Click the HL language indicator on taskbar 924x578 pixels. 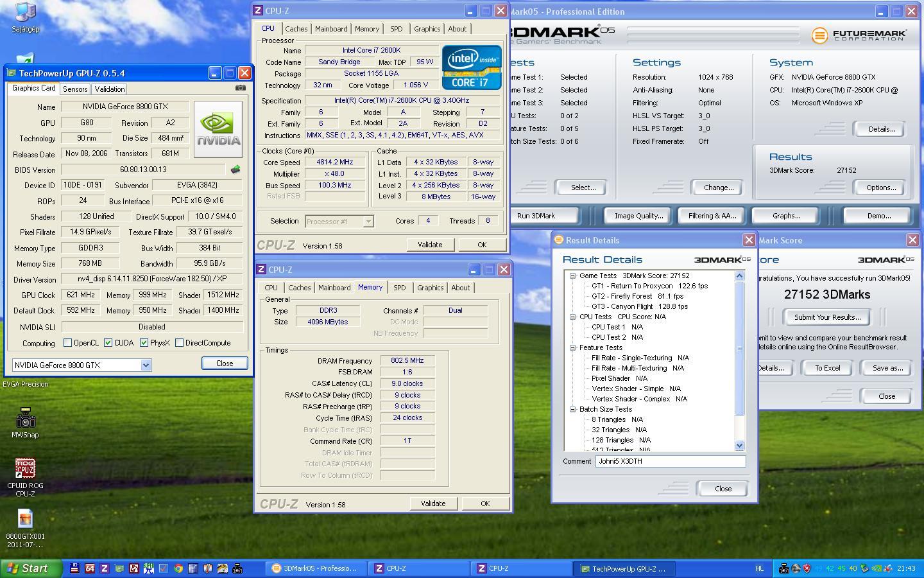[759, 568]
